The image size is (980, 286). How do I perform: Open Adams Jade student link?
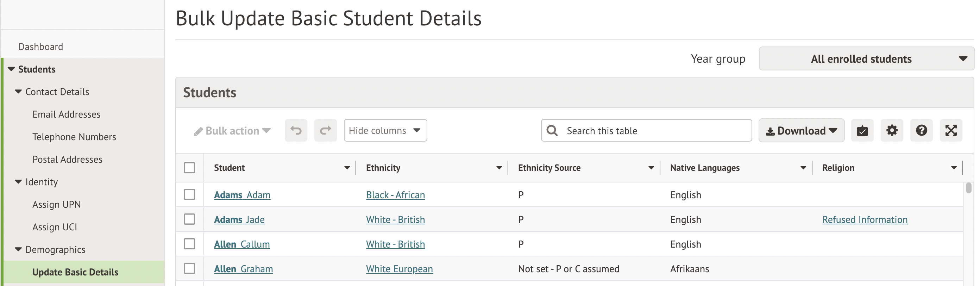click(x=239, y=220)
